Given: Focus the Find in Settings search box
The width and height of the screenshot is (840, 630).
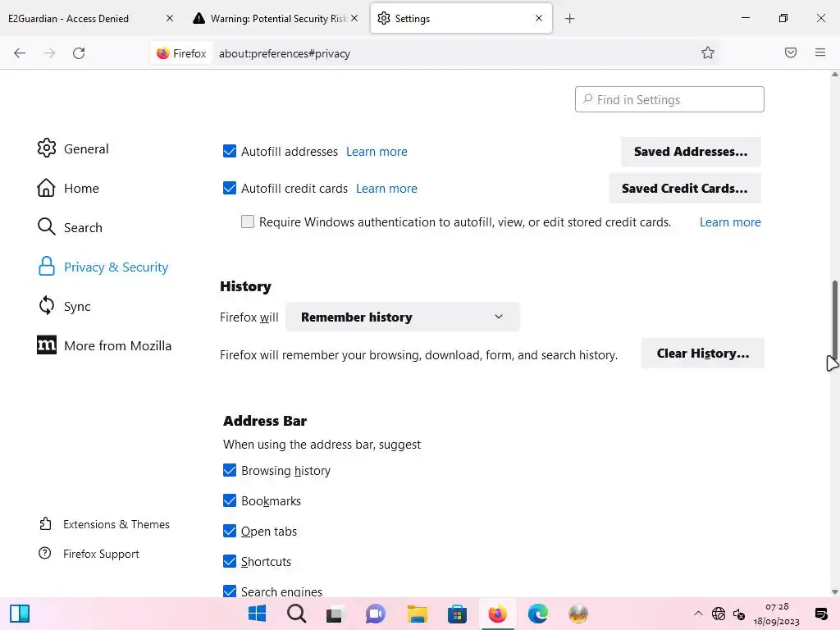Looking at the screenshot, I should tap(669, 99).
